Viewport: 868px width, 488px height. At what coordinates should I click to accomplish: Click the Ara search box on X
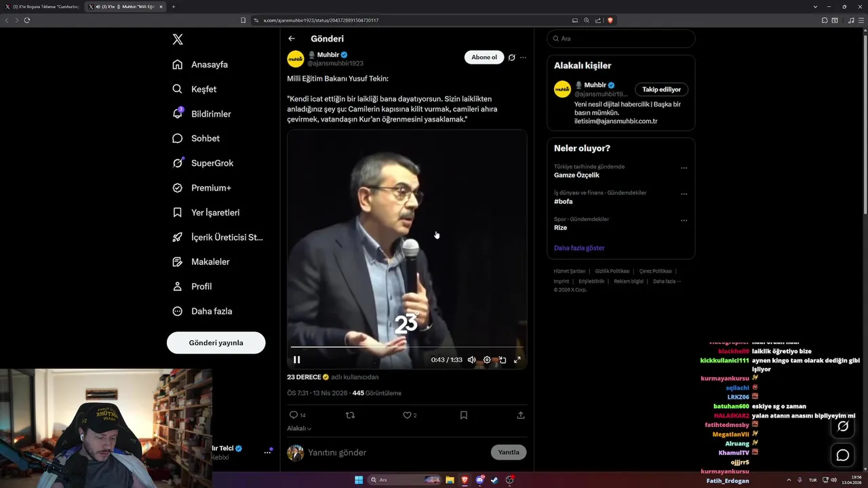click(621, 39)
